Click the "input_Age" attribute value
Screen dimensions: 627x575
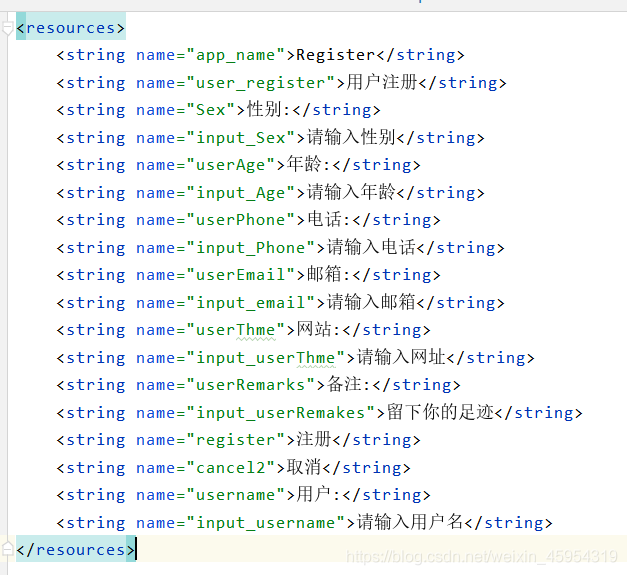click(x=240, y=193)
